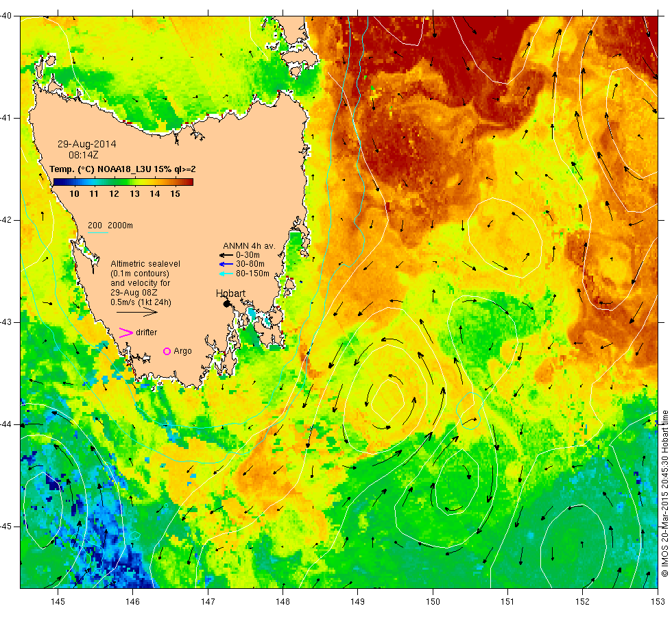Screen dimensions: 672x617
Task: Click longitude axis label 147
Action: 208,602
